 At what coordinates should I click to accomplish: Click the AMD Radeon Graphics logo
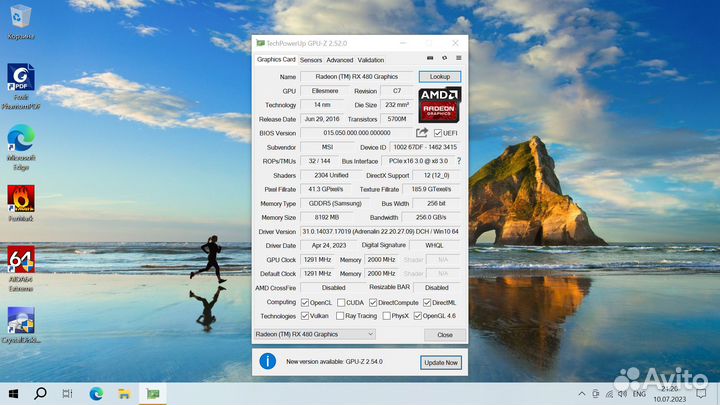(x=440, y=104)
